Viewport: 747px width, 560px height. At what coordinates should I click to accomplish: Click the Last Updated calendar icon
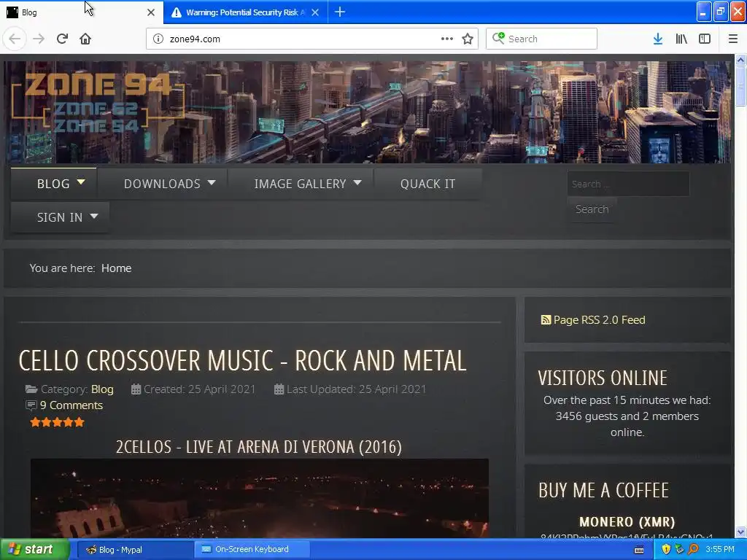coord(279,389)
